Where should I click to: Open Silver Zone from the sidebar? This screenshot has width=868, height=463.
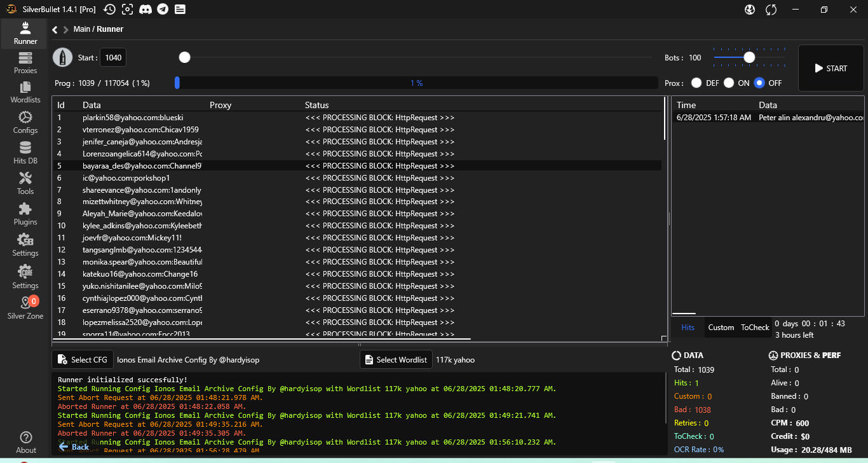click(25, 308)
